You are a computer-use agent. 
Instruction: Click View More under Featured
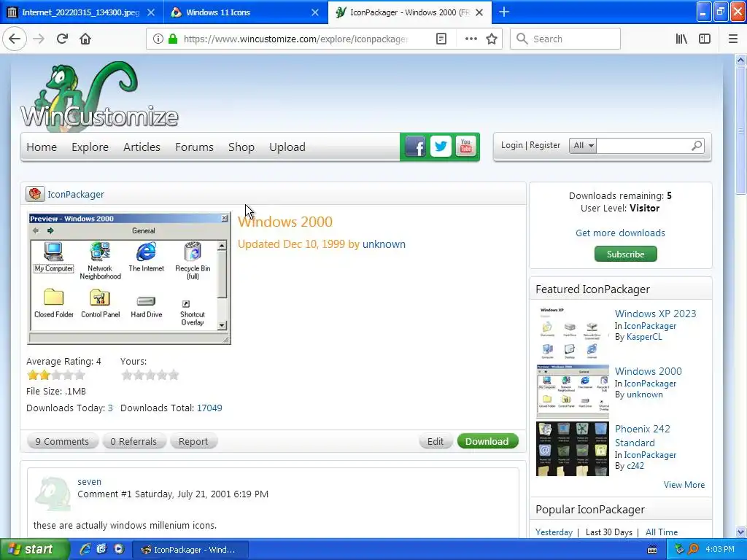click(684, 485)
